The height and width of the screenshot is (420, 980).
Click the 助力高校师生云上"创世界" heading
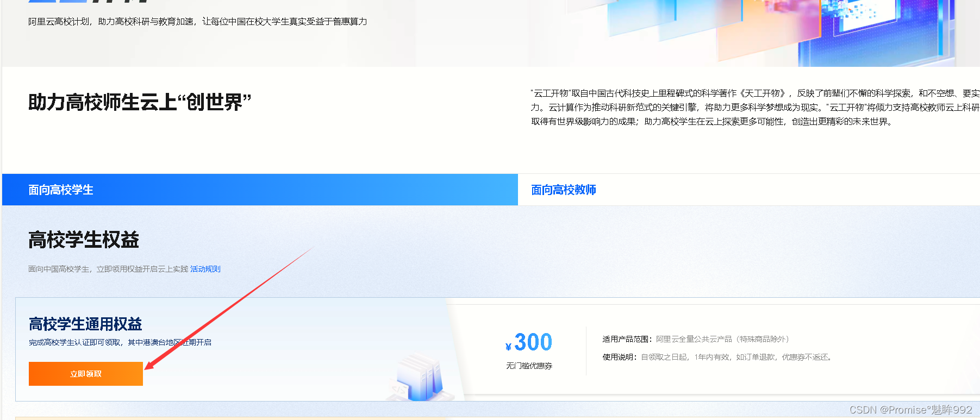tap(140, 102)
